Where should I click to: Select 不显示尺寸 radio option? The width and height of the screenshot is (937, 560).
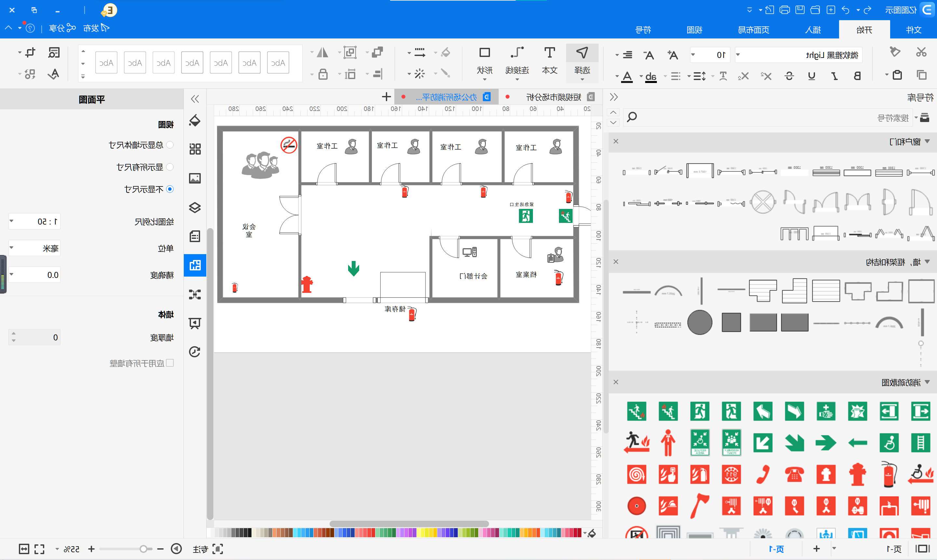pyautogui.click(x=170, y=189)
